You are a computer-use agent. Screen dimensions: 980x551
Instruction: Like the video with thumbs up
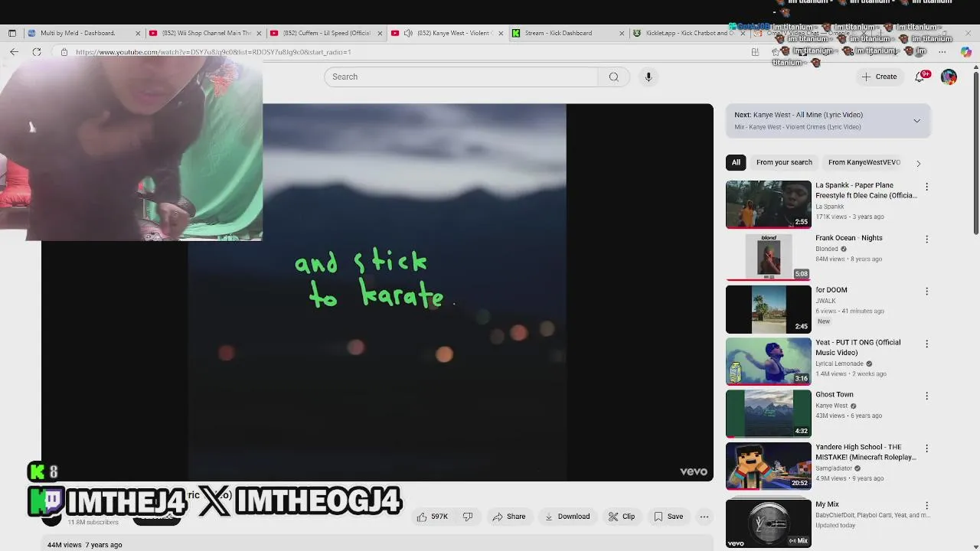pyautogui.click(x=433, y=517)
